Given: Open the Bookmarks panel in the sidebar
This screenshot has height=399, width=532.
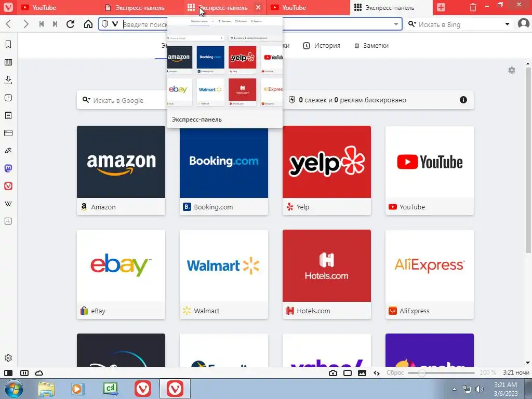Looking at the screenshot, I should 8,45.
